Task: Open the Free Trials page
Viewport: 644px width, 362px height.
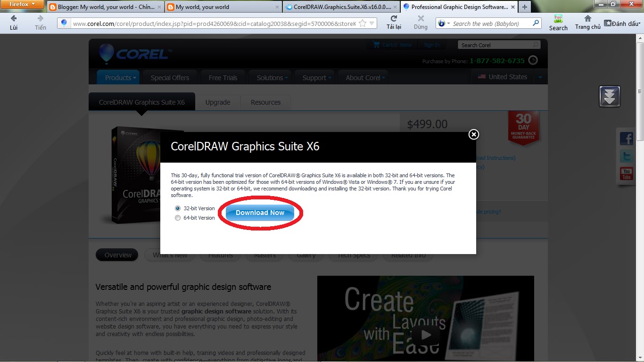Action: pyautogui.click(x=223, y=78)
